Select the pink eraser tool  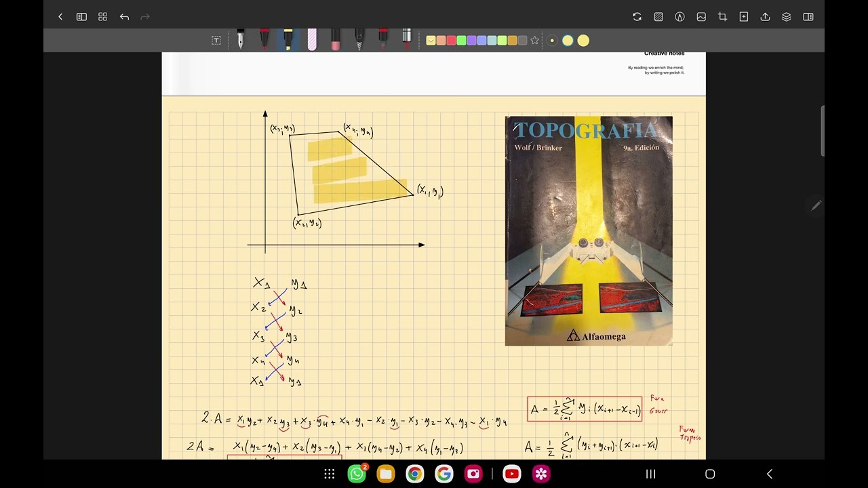[x=335, y=39]
